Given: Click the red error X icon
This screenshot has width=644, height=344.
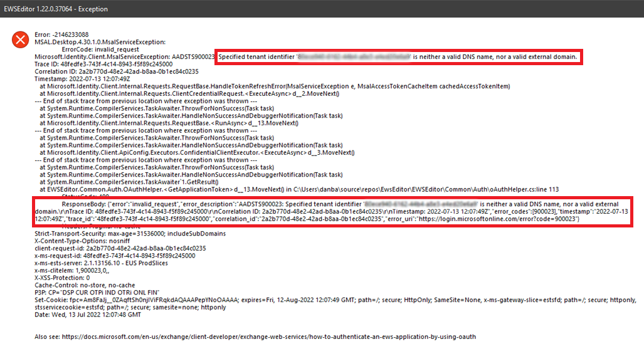Looking at the screenshot, I should pos(21,40).
